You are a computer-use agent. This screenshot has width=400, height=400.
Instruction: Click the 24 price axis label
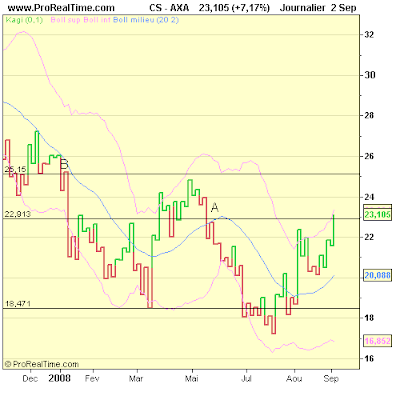pyautogui.click(x=369, y=197)
